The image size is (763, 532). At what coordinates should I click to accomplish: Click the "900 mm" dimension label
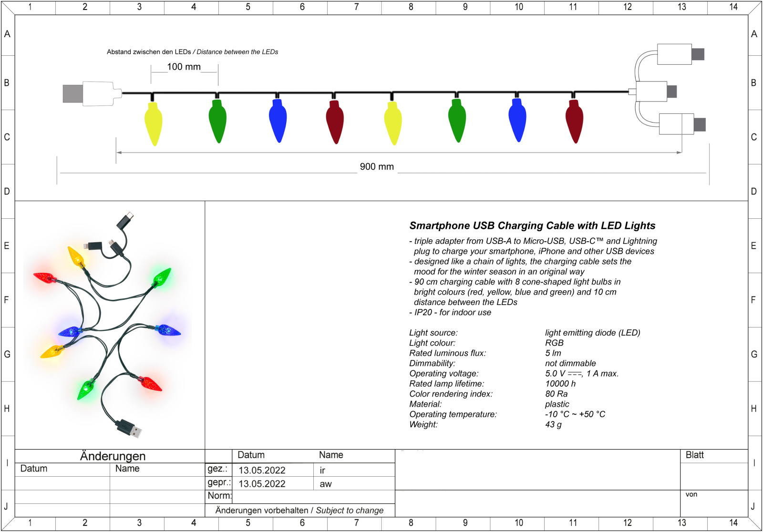377,167
